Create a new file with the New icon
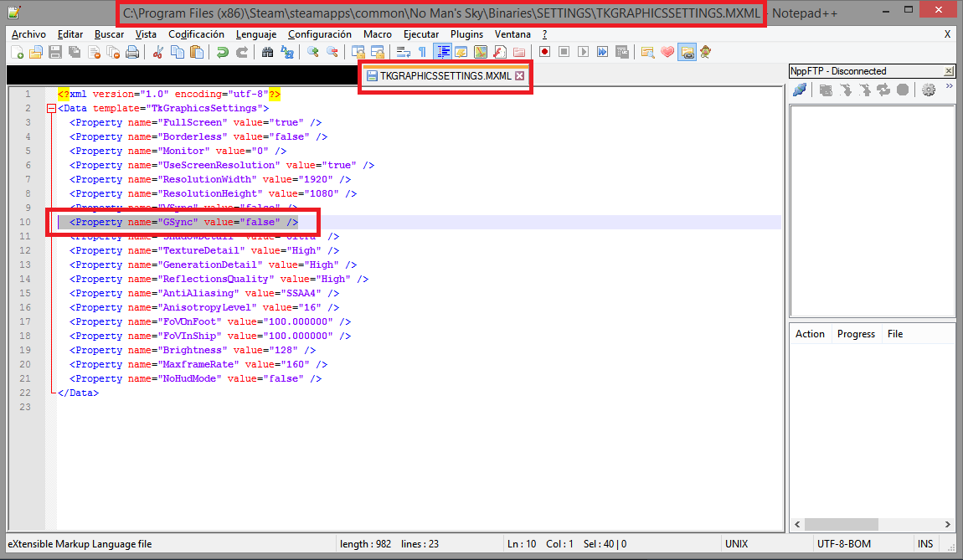 18,52
